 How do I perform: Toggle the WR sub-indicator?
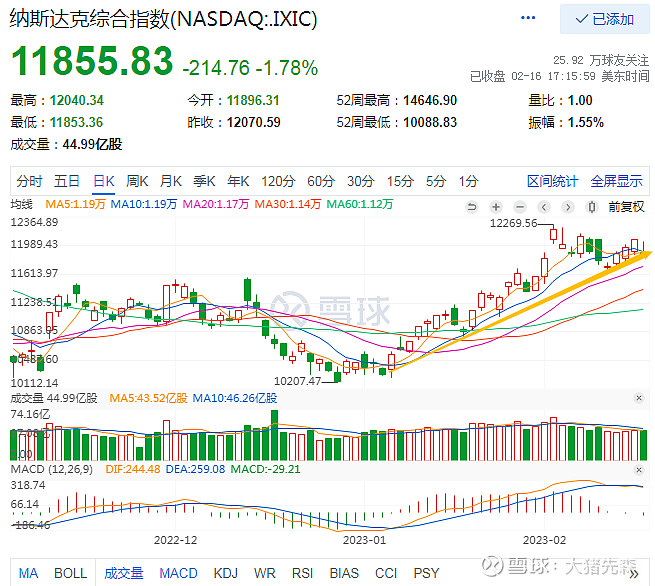tap(264, 573)
